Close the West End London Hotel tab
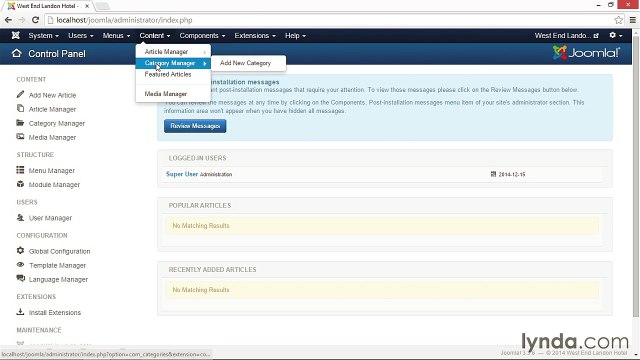The width and height of the screenshot is (640, 360). pos(87,6)
